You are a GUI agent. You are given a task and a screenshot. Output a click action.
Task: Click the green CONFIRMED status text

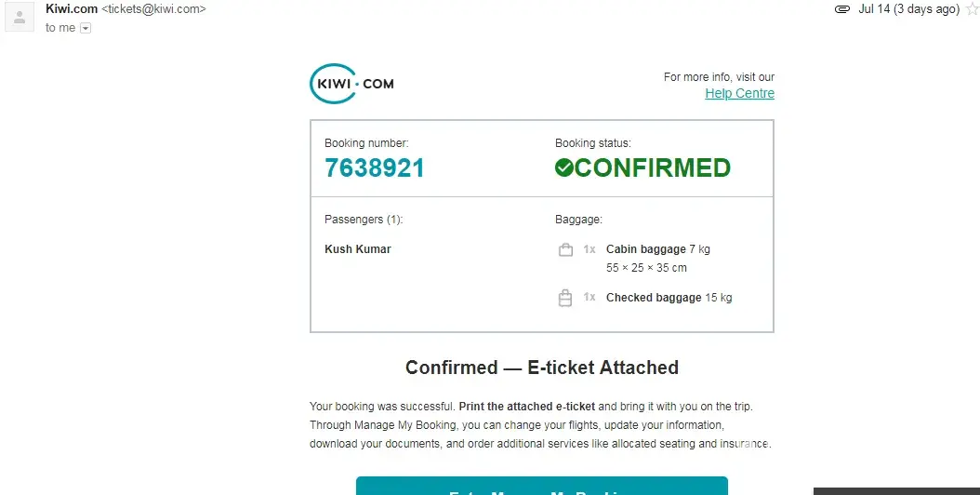coord(653,167)
